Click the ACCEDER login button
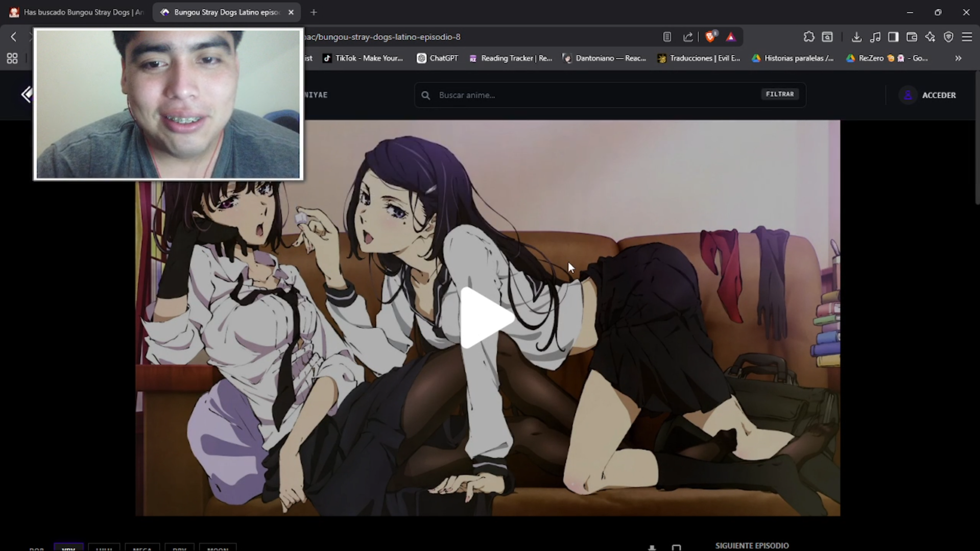 [939, 95]
